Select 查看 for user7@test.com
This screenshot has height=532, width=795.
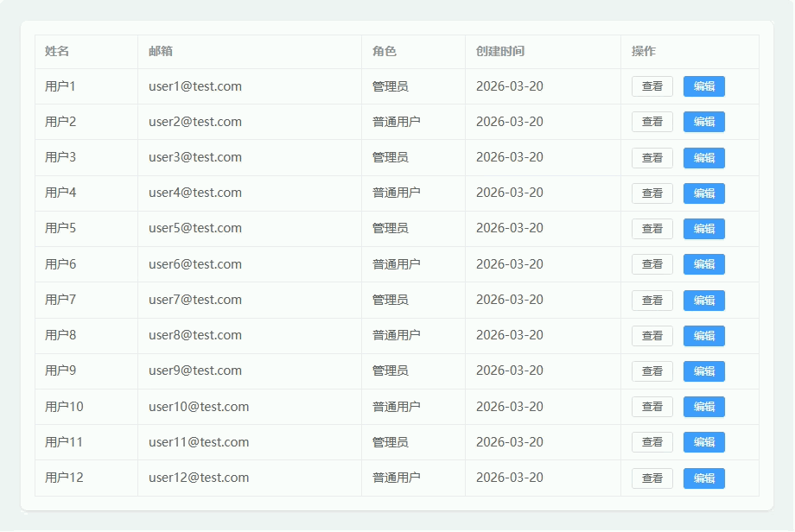click(x=652, y=300)
